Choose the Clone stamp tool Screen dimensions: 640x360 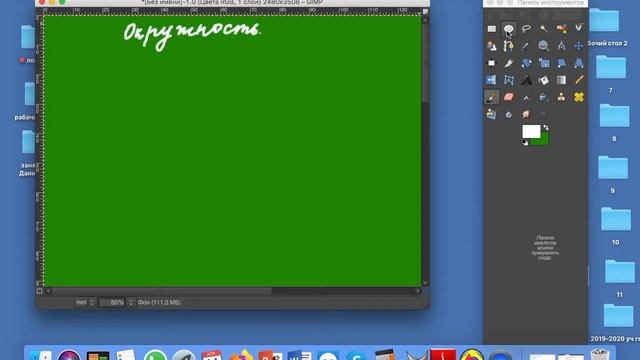point(561,97)
